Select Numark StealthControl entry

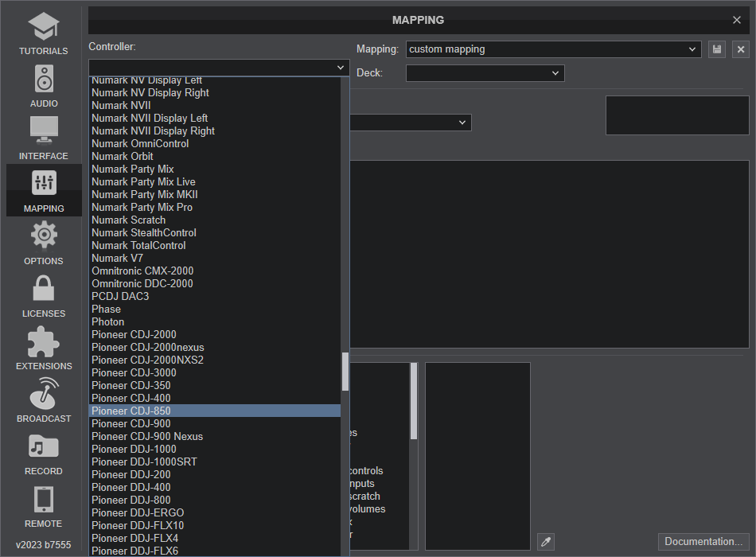(x=215, y=233)
